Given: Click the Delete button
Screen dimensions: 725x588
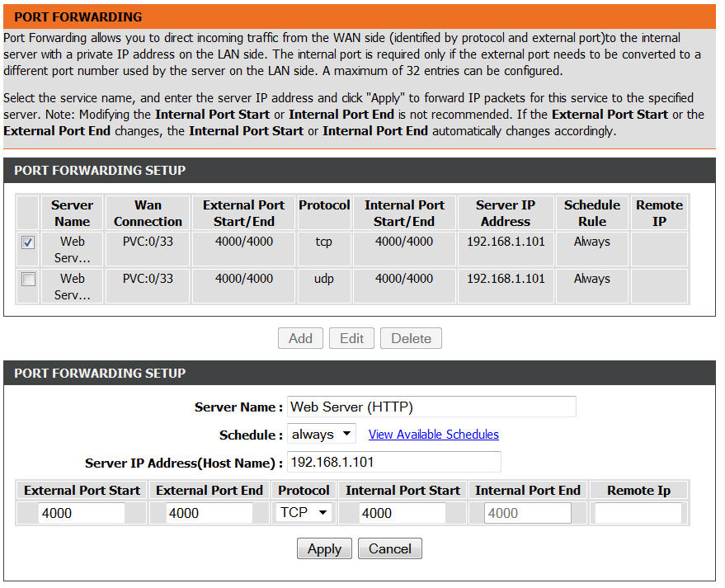Looking at the screenshot, I should [411, 338].
